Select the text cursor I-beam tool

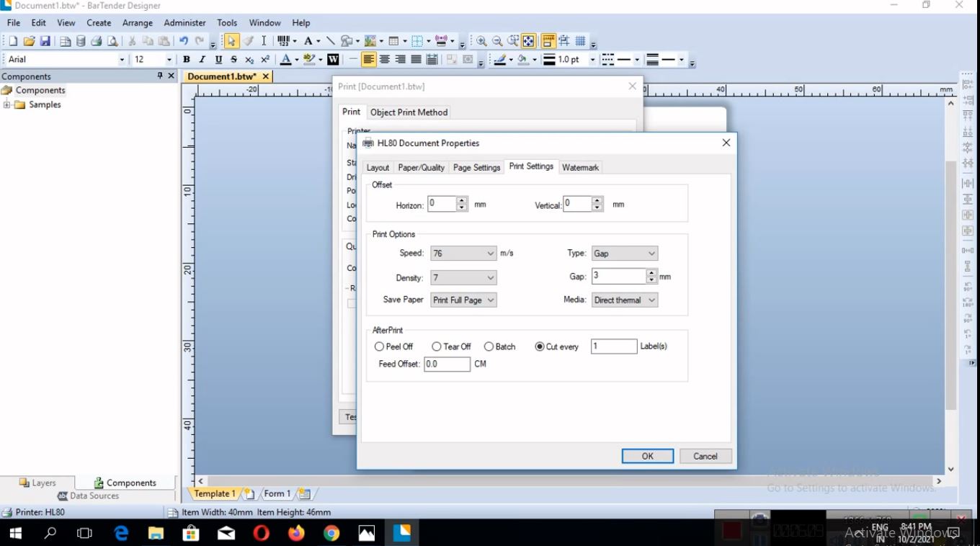pyautogui.click(x=264, y=41)
